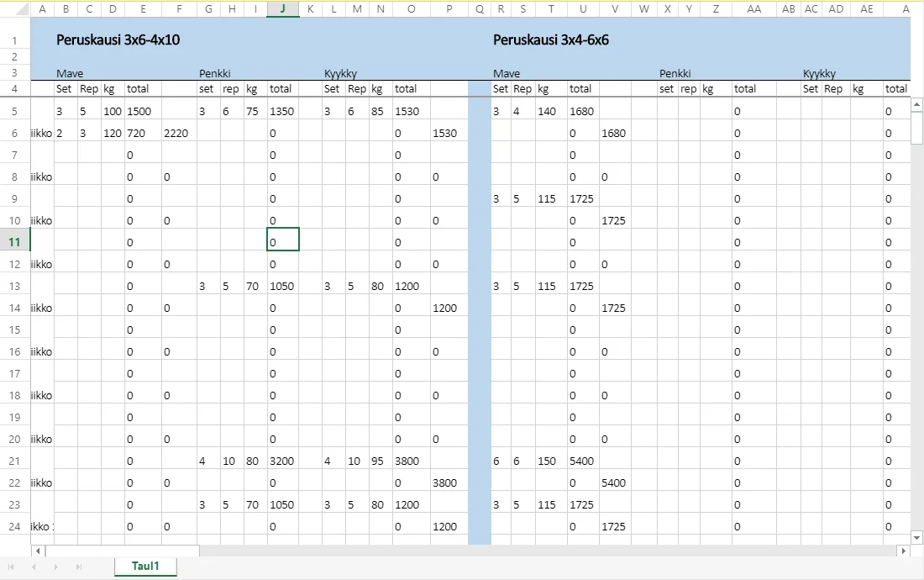This screenshot has width=924, height=580.
Task: Select the 'Peruskausi 3x6-4x10' title cell
Action: tap(118, 40)
